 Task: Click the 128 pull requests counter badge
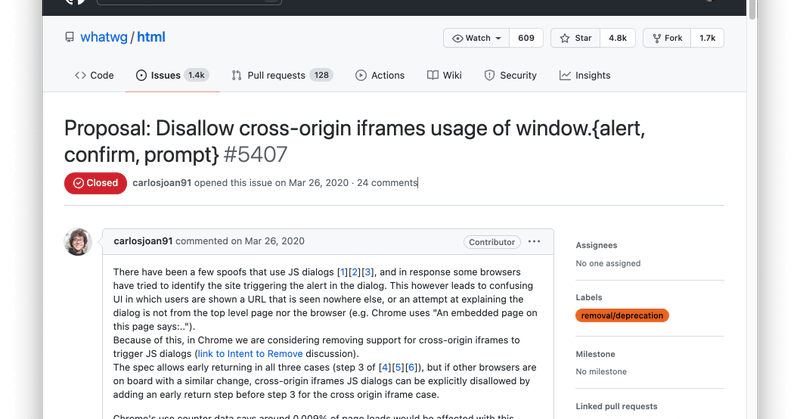click(321, 76)
